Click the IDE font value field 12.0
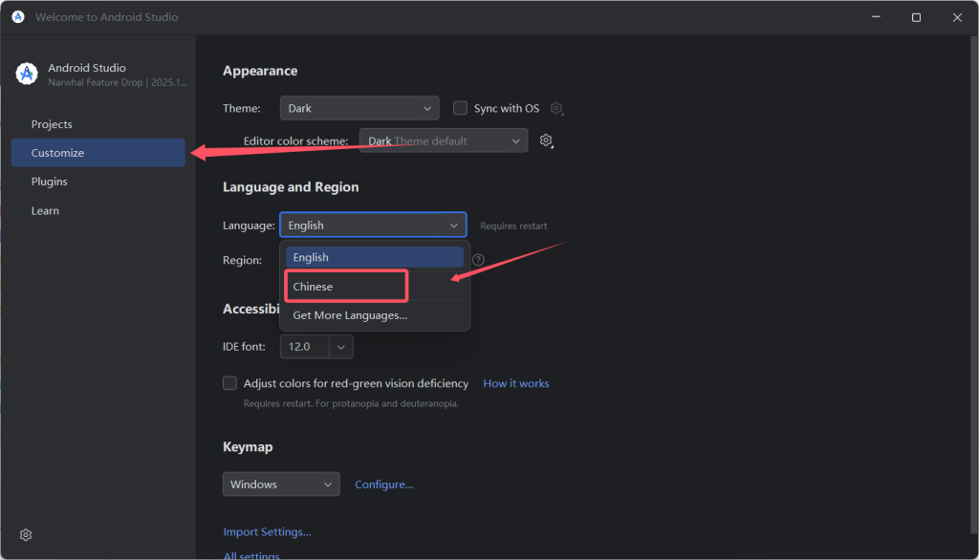This screenshot has width=979, height=560. click(x=305, y=347)
